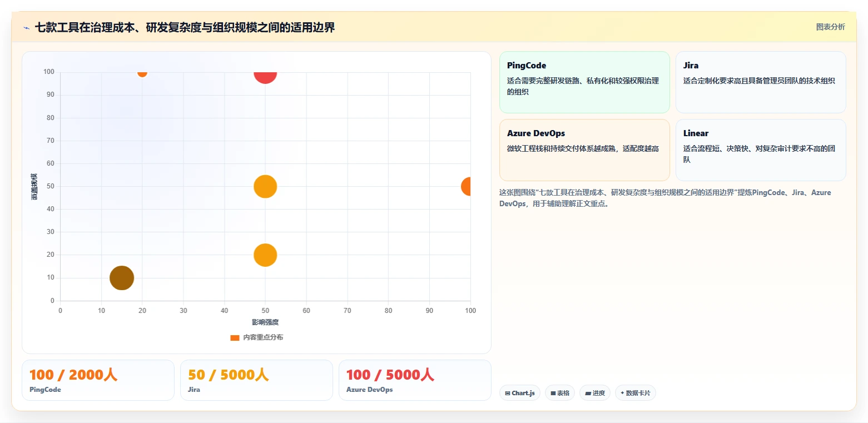This screenshot has height=423, width=868.
Task: Click the brown bubble near the chart origin
Action: 122,278
